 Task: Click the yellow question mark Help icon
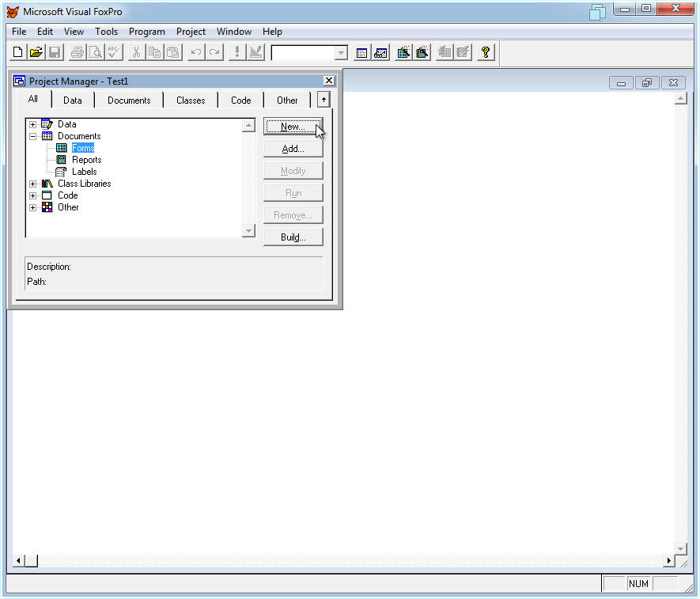tap(486, 53)
